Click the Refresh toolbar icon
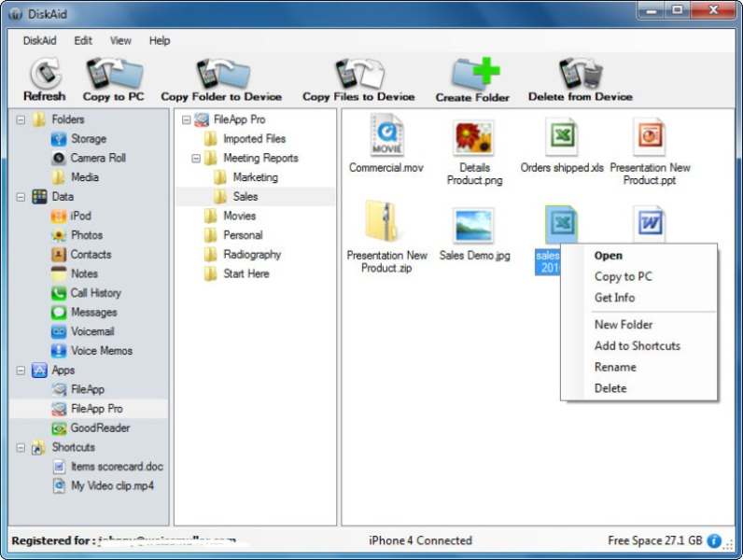743x560 pixels. pos(44,76)
